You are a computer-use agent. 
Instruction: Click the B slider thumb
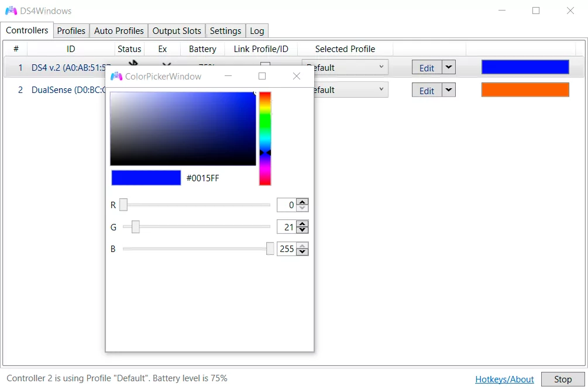tap(270, 249)
